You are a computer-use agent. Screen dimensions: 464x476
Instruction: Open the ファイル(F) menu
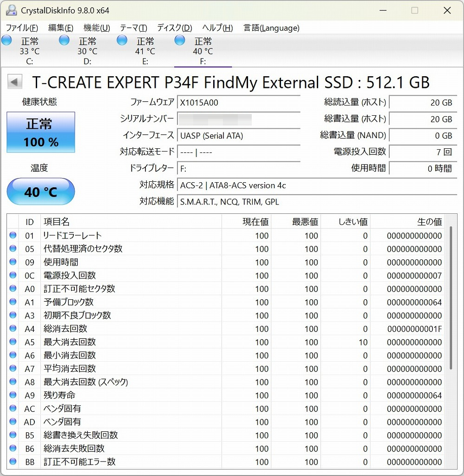click(22, 28)
